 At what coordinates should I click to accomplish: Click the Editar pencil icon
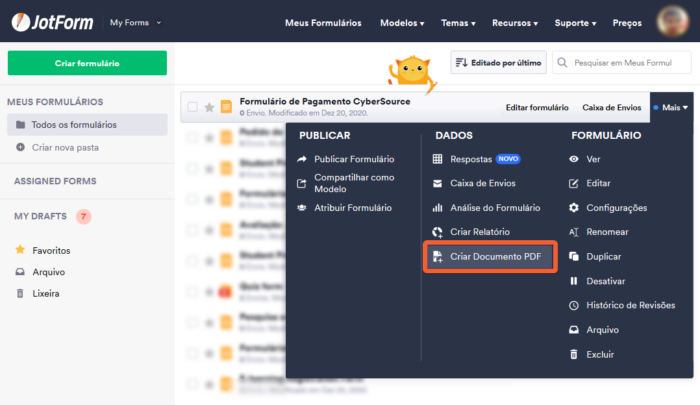tap(574, 183)
